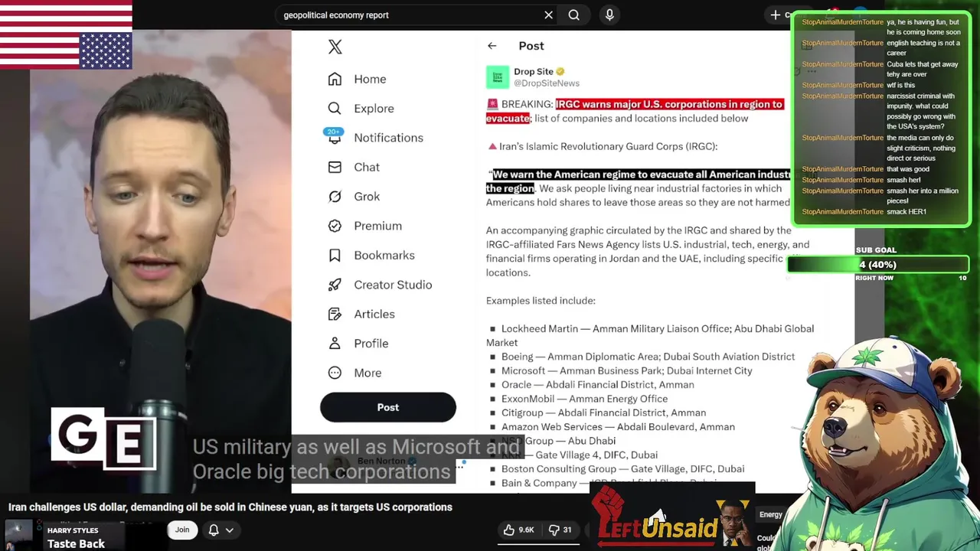Click the Home house icon in X sidebar
This screenshot has height=551, width=980.
pos(335,79)
